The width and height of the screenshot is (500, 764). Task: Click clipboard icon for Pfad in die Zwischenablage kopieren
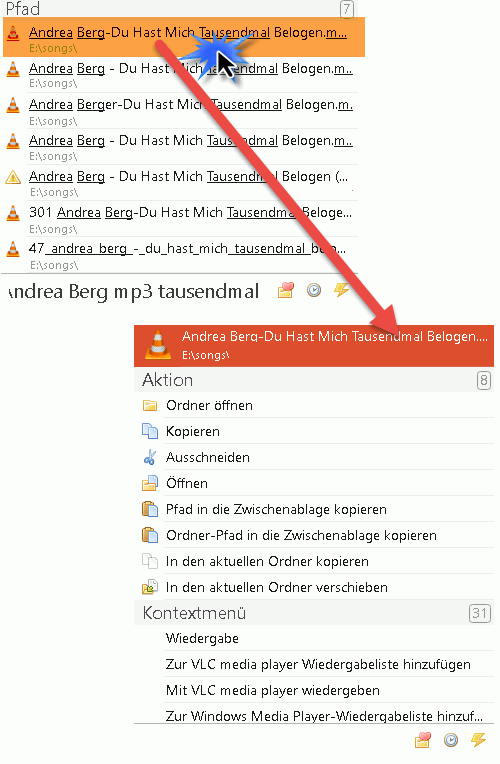pyautogui.click(x=150, y=509)
